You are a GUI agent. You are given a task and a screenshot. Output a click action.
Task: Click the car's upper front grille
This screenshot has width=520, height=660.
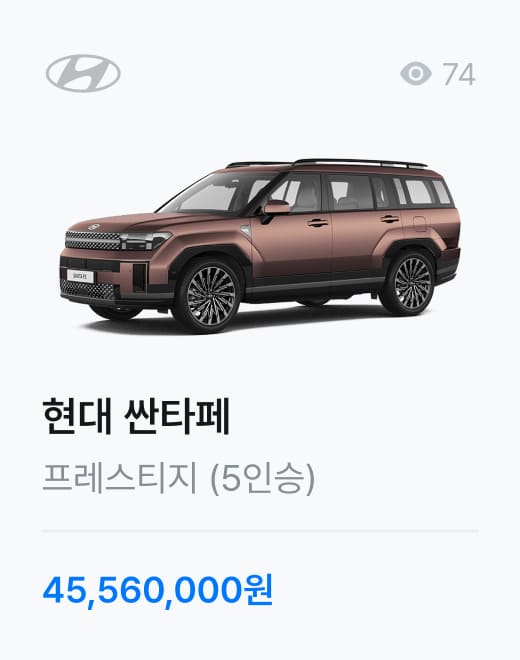[x=93, y=240]
